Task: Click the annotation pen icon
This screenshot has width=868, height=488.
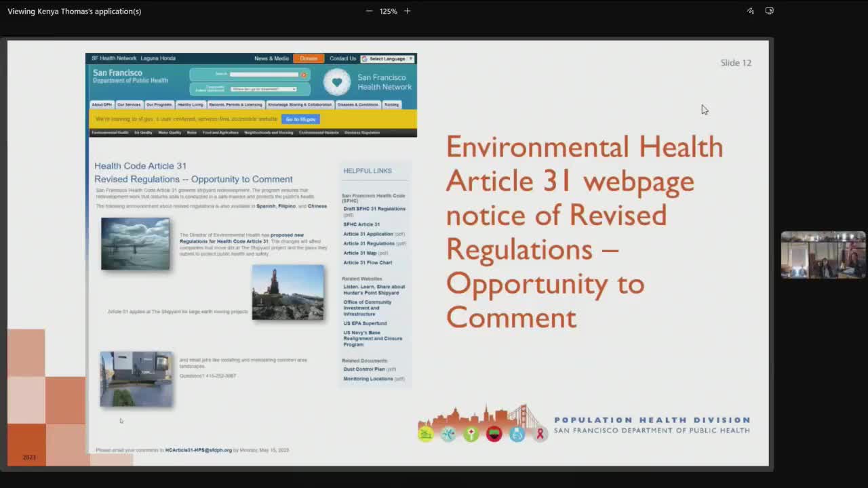Action: (750, 11)
